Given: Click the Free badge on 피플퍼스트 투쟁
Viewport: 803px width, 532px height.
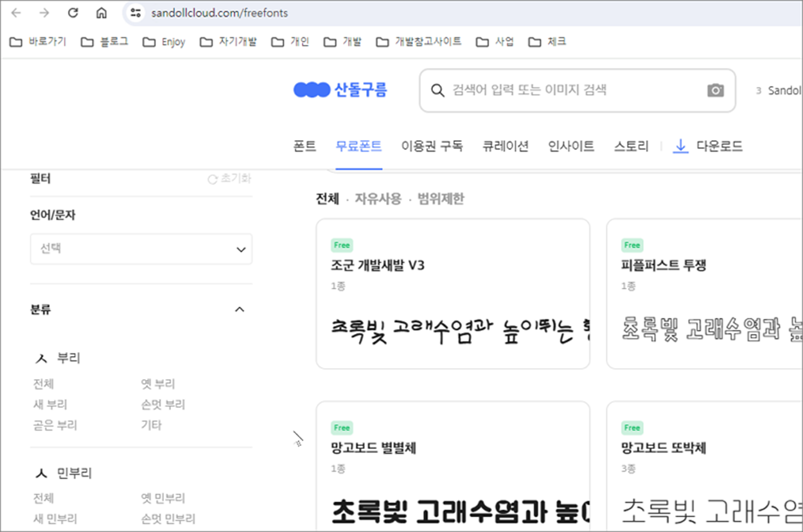Looking at the screenshot, I should point(632,245).
